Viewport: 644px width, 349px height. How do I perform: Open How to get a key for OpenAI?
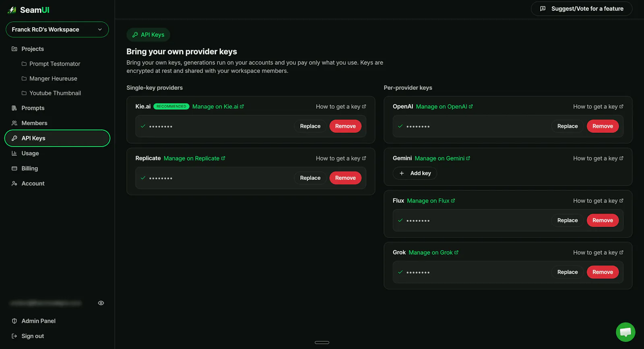(x=599, y=107)
